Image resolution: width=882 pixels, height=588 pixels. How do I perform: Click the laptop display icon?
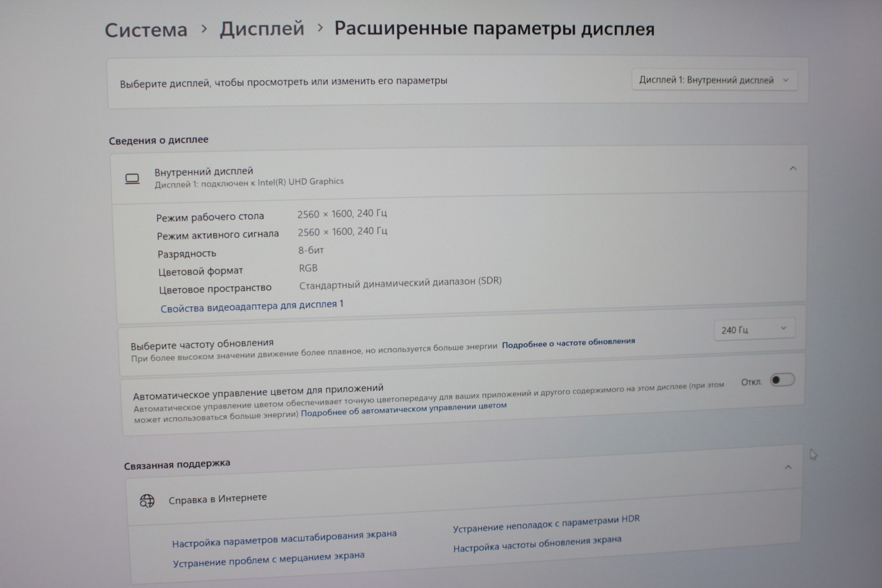[x=132, y=179]
